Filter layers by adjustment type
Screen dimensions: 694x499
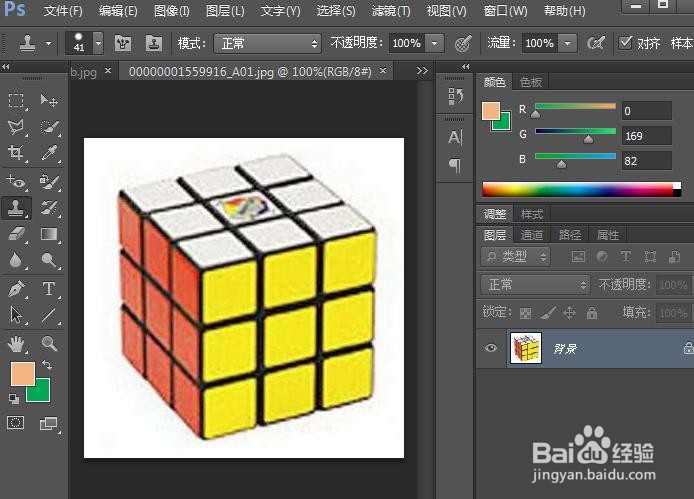602,256
